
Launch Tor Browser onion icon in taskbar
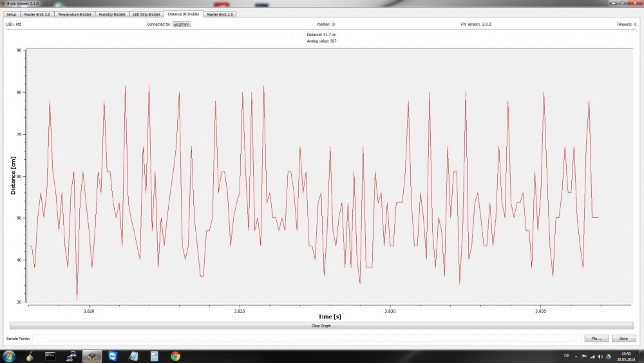[x=30, y=356]
